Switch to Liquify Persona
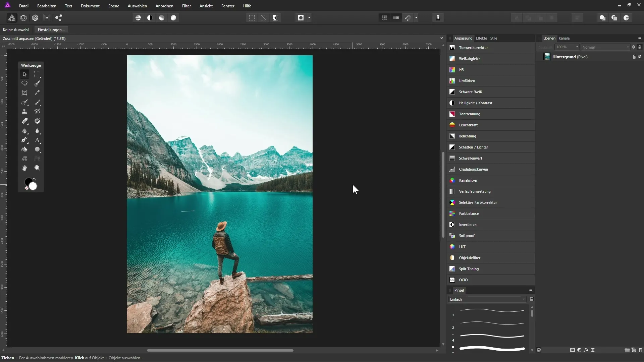644x362 pixels. click(x=23, y=18)
